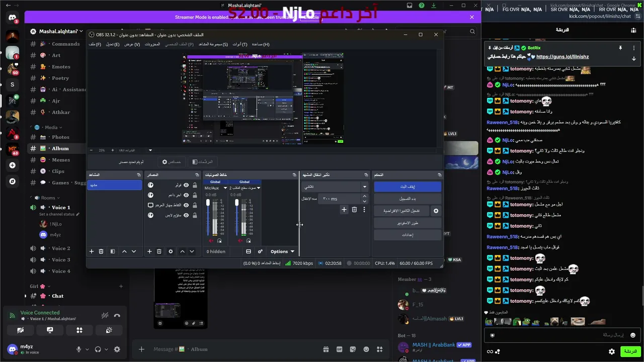644x362 pixels.
Task: Hide the فولو source with eye icon
Action: point(186,185)
